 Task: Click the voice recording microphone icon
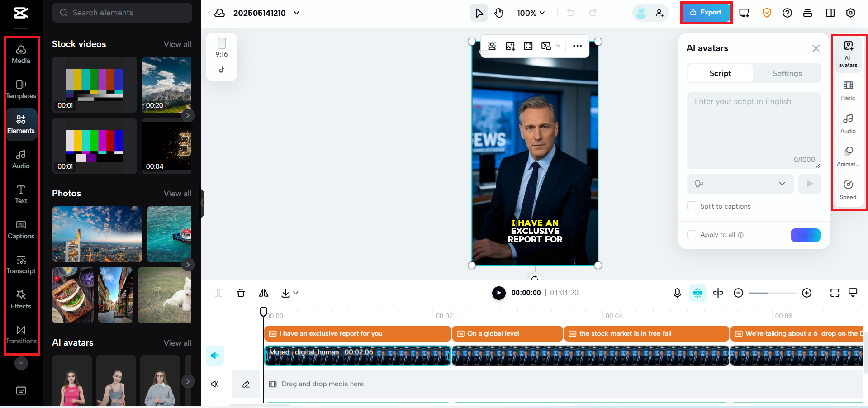coord(677,293)
